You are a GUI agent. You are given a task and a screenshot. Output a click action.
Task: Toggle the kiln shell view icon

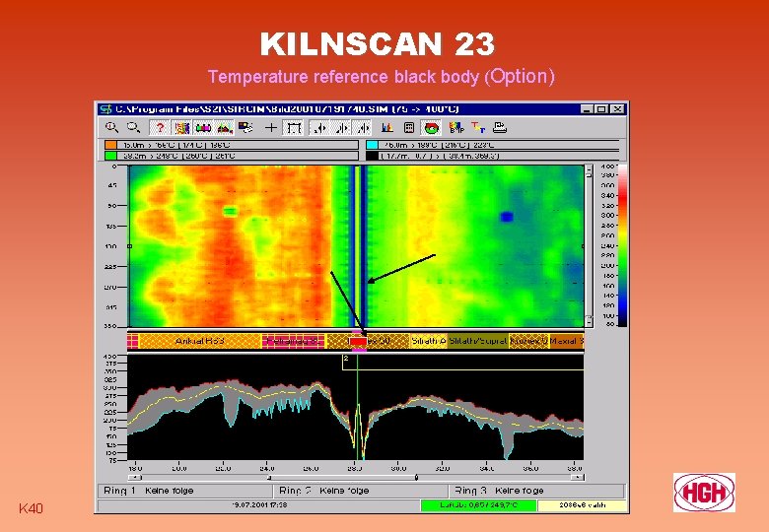click(203, 128)
